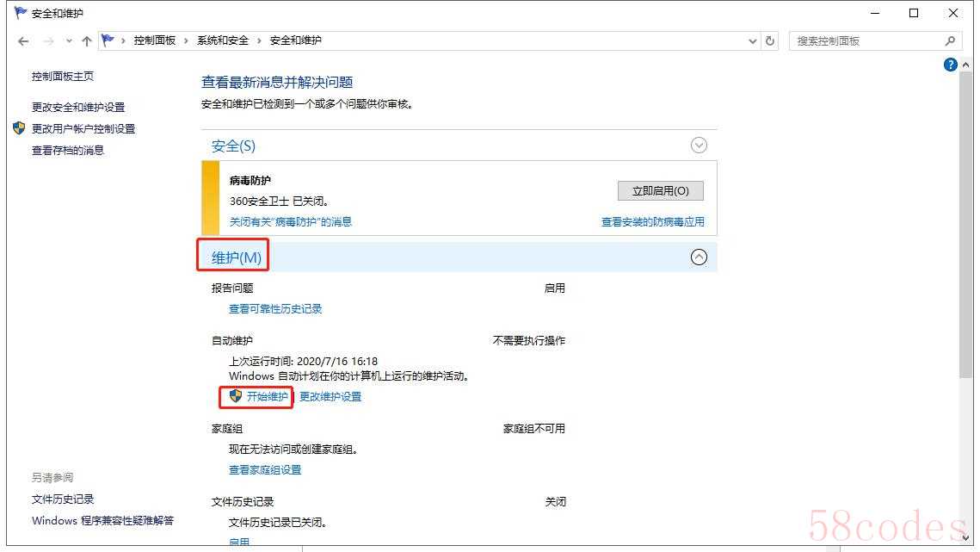Viewport: 980px width, 552px height.
Task: Click the 自动维护 label
Action: 231,340
